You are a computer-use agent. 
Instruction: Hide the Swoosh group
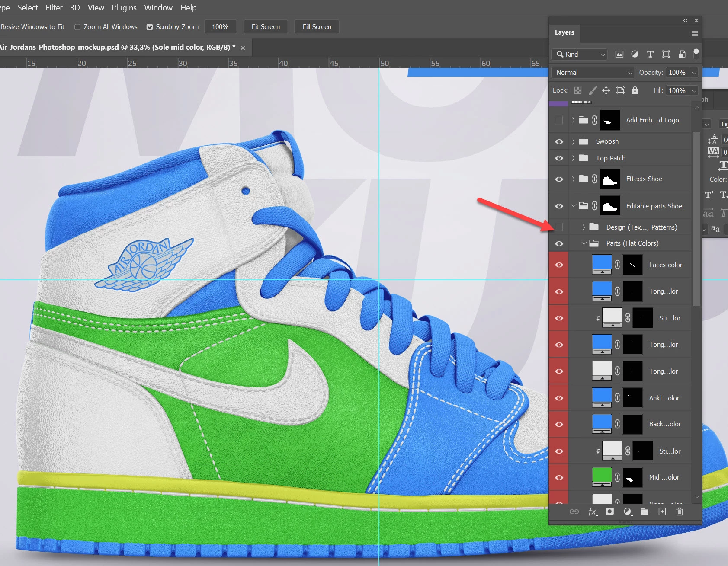coord(559,141)
